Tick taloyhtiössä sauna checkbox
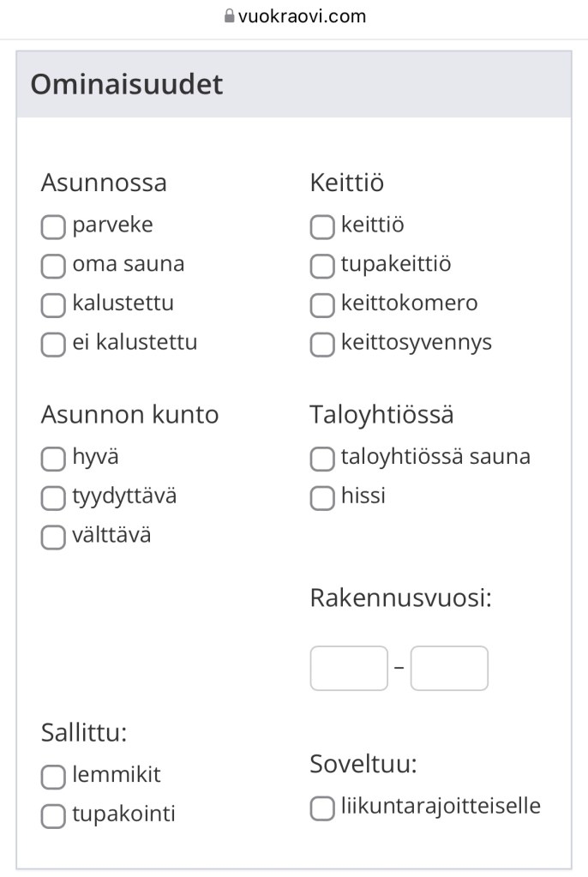This screenshot has width=588, height=877. coord(322,459)
